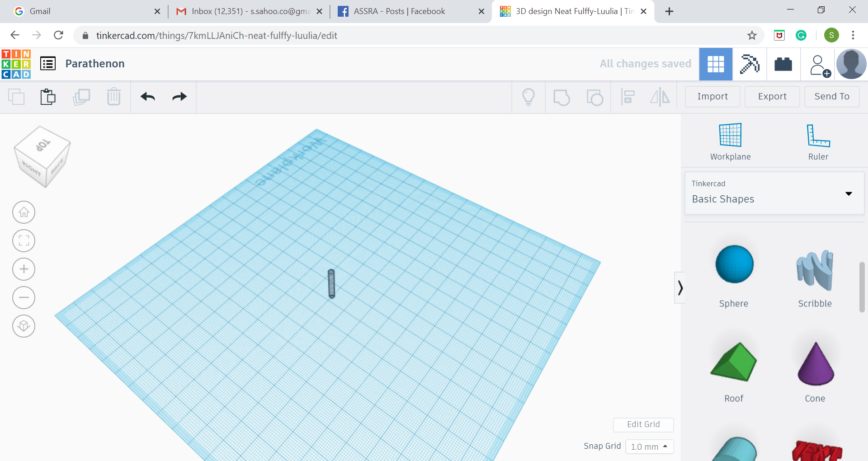Click the Show all lightbulb icon
The image size is (868, 461).
pyautogui.click(x=528, y=97)
